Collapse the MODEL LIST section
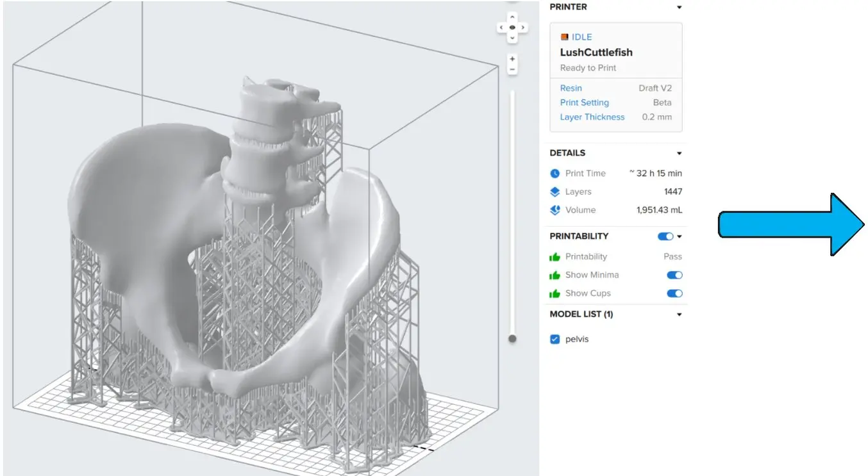The height and width of the screenshot is (476, 868). point(680,315)
